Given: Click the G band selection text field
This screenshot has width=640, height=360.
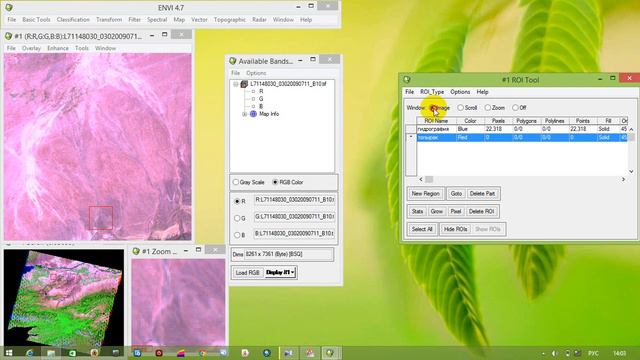Looking at the screenshot, I should pyautogui.click(x=294, y=216).
